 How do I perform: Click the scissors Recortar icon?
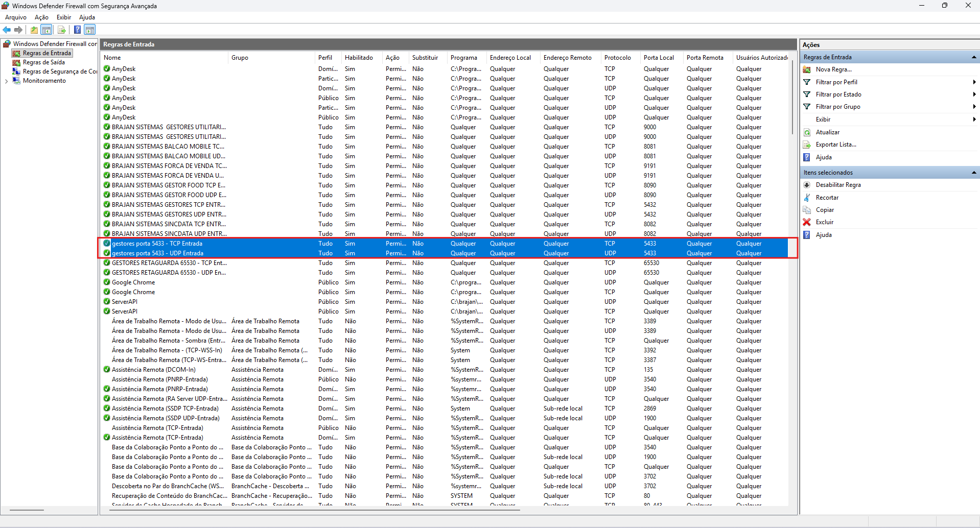(807, 198)
